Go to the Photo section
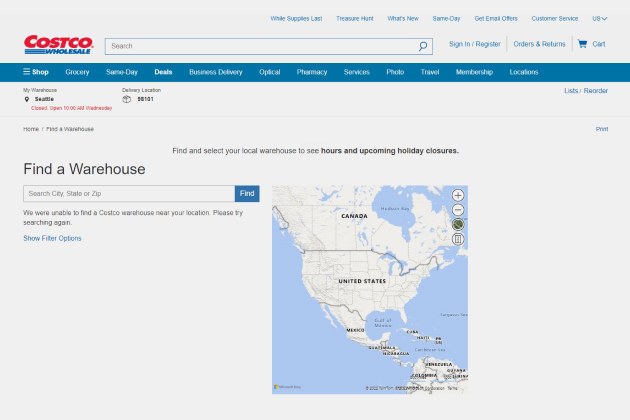Viewport: 630px width, 420px height. (395, 72)
